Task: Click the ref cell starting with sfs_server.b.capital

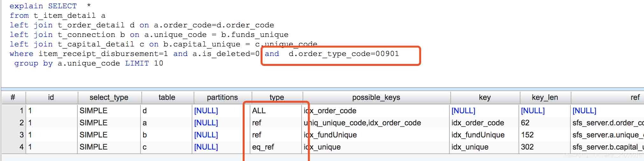Action: 607,147
